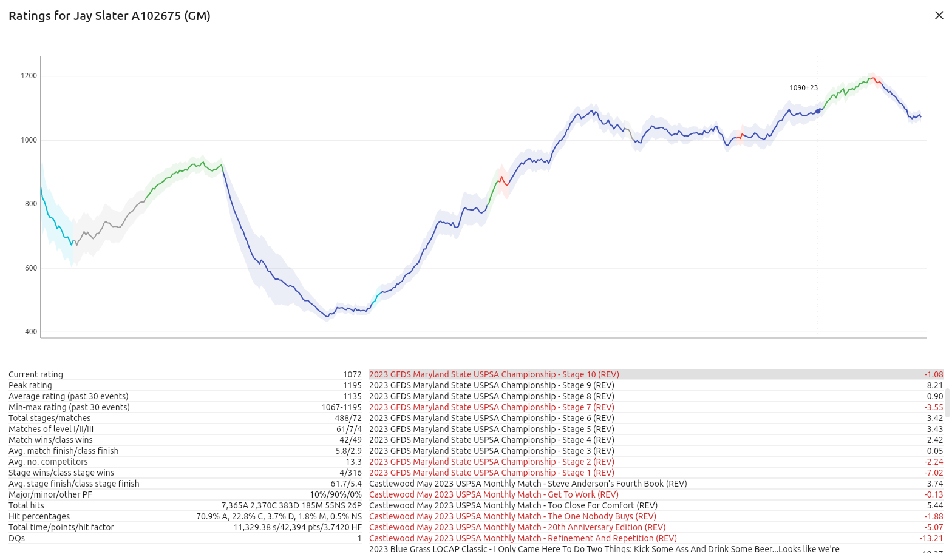The height and width of the screenshot is (560, 952).
Task: Select the Maryland State Championship Stage 5 row
Action: [656, 429]
